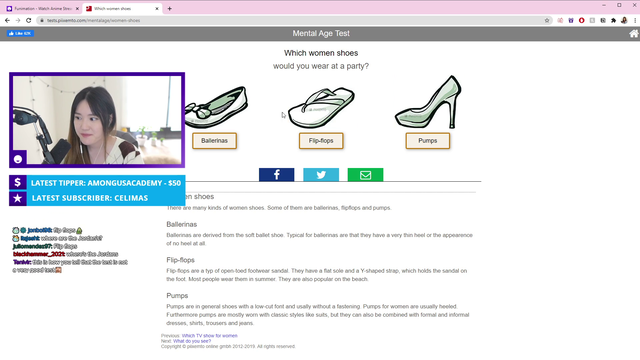
Task: Click the pink extension icon next to bookmark star
Action: pos(560,20)
